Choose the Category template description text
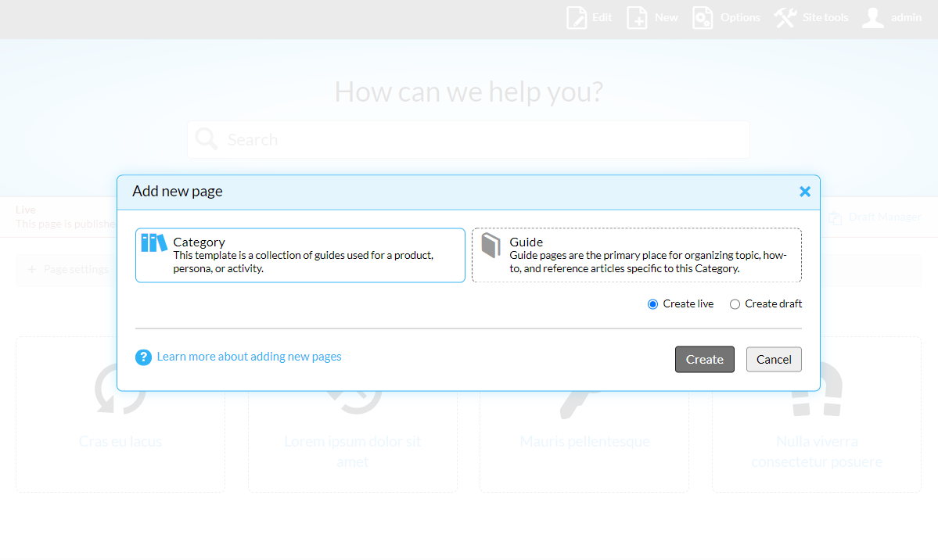 303,262
